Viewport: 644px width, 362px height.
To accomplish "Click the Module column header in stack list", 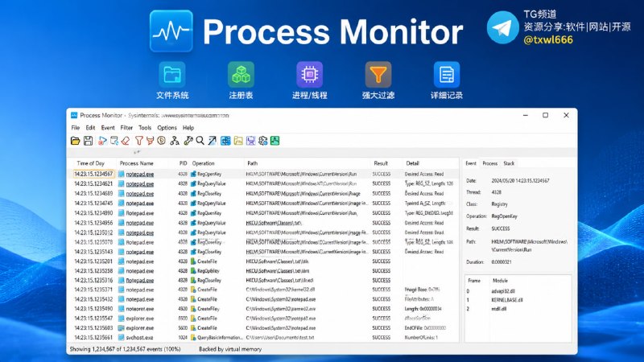I will click(x=500, y=281).
